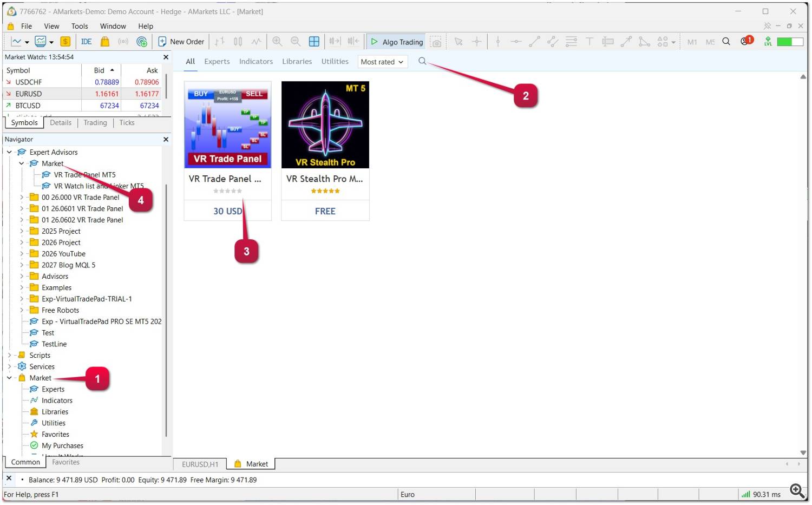Switch to the Indicators market filter tab
This screenshot has height=505, width=812.
pos(256,61)
